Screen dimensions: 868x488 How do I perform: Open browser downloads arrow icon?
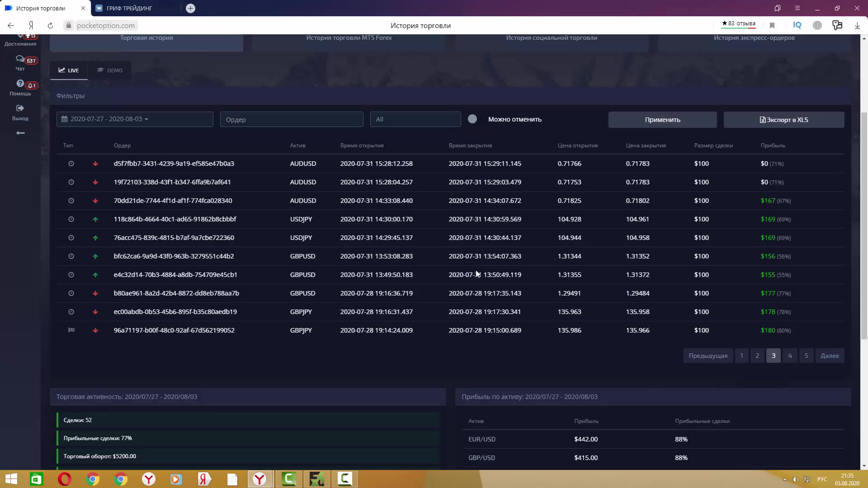point(857,26)
